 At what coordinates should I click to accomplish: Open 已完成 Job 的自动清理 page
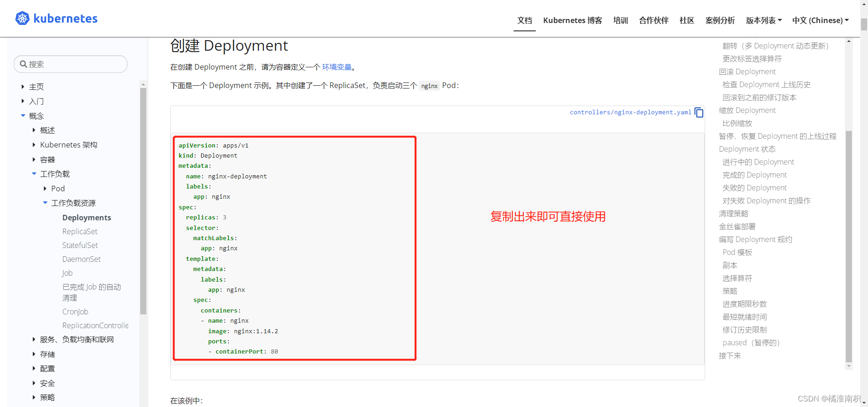92,292
